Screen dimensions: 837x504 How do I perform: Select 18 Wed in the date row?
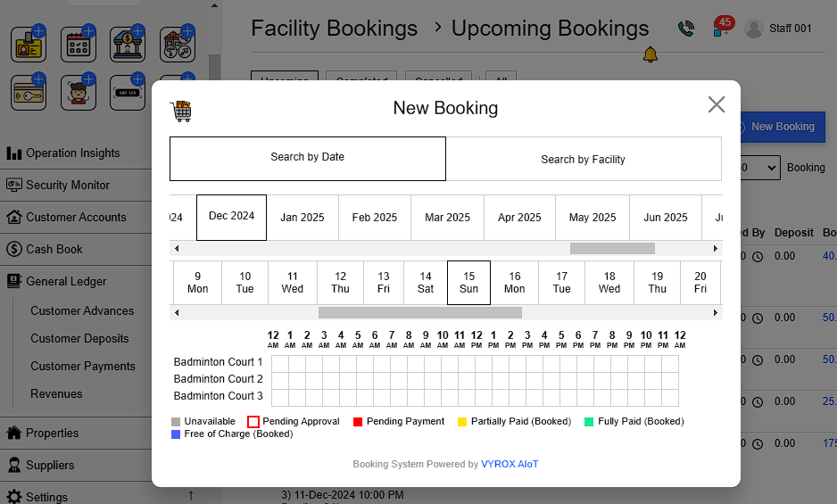609,283
